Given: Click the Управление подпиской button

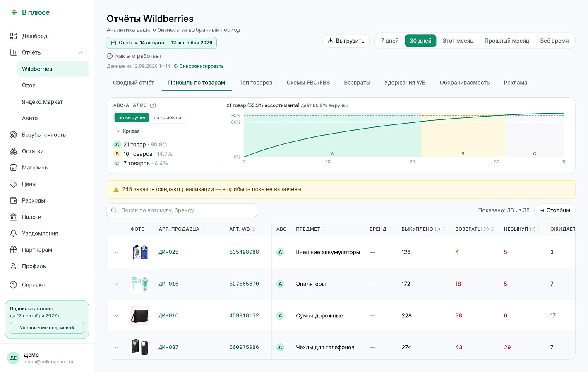Looking at the screenshot, I should tap(47, 328).
